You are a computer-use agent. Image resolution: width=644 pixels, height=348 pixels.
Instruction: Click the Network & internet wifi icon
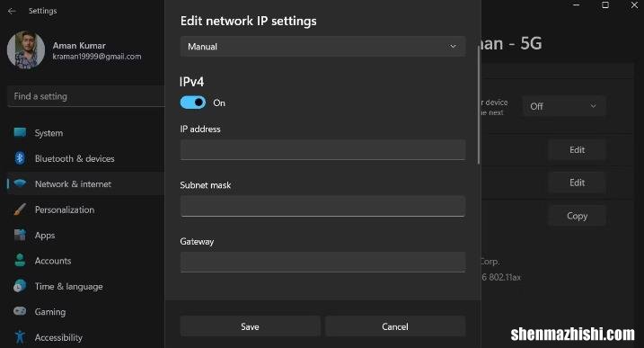pos(20,183)
